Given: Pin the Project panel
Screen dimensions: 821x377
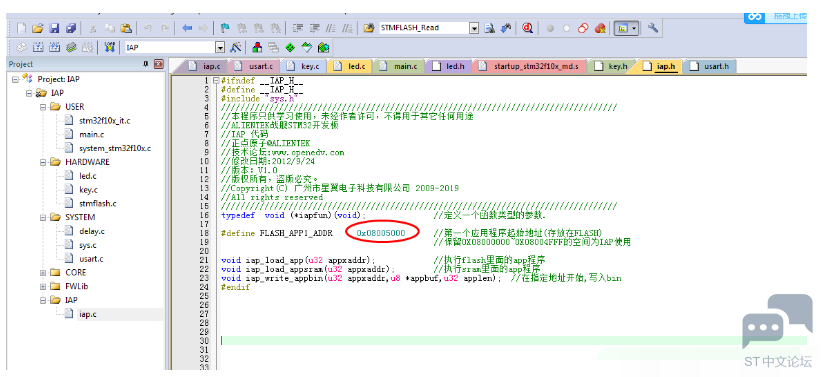Looking at the screenshot, I should tap(146, 64).
